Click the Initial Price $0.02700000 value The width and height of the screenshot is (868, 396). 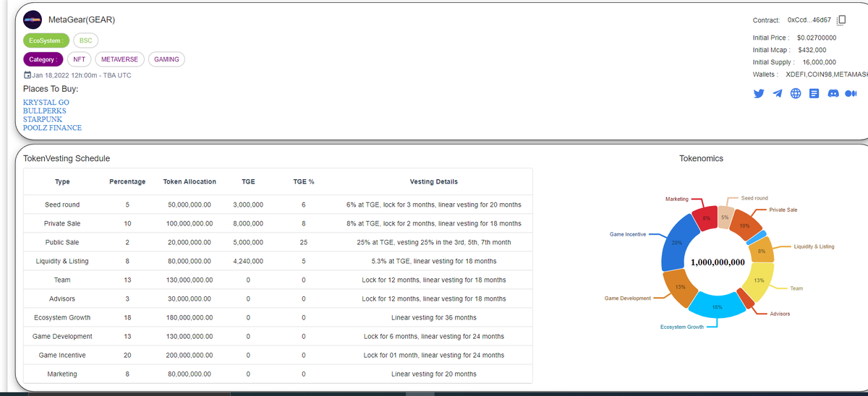[x=817, y=37]
